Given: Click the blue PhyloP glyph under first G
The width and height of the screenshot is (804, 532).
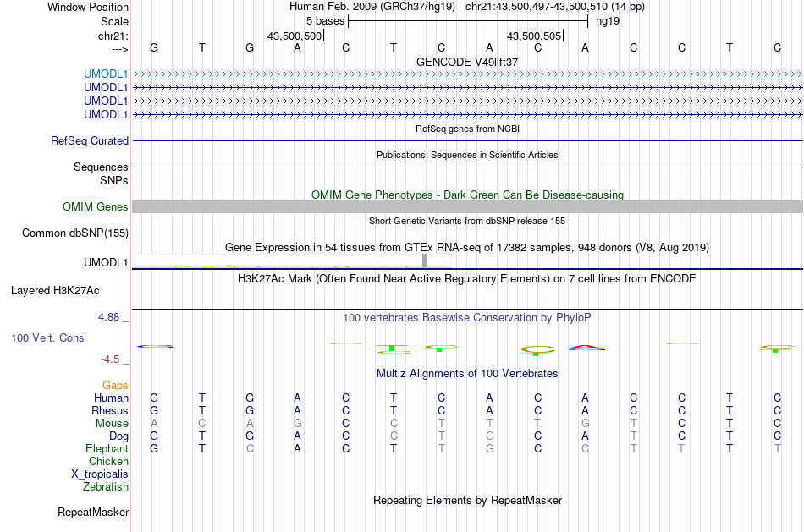Looking at the screenshot, I should (155, 347).
